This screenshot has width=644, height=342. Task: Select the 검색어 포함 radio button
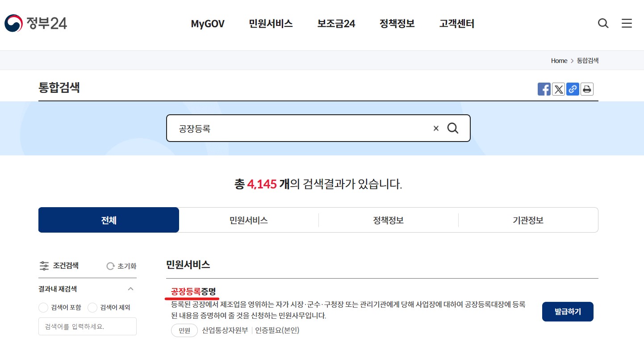[43, 307]
